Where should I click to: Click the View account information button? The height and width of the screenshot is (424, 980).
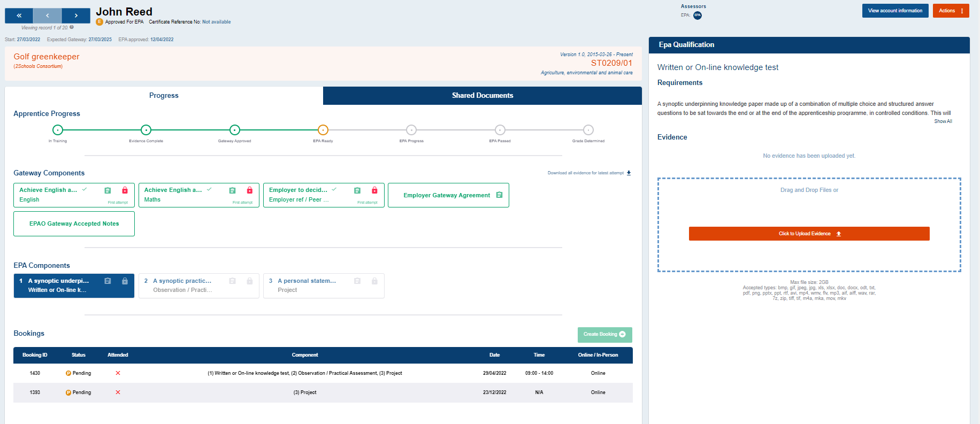tap(895, 11)
